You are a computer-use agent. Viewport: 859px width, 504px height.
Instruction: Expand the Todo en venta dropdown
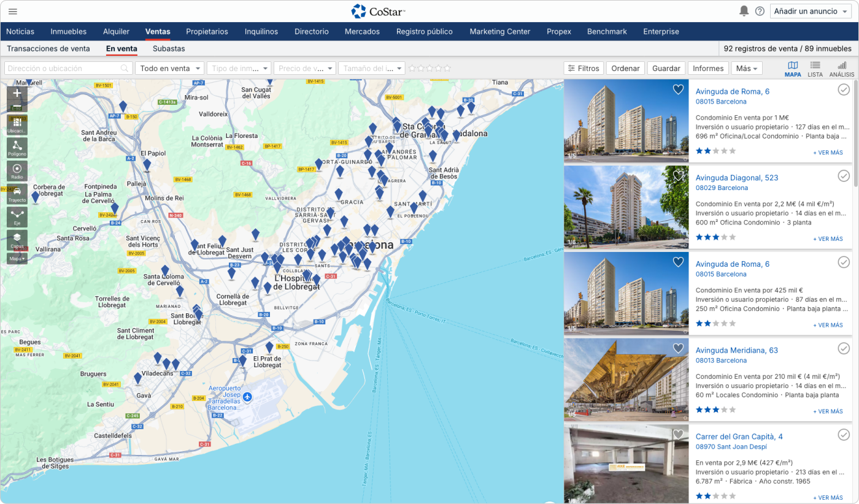[170, 69]
